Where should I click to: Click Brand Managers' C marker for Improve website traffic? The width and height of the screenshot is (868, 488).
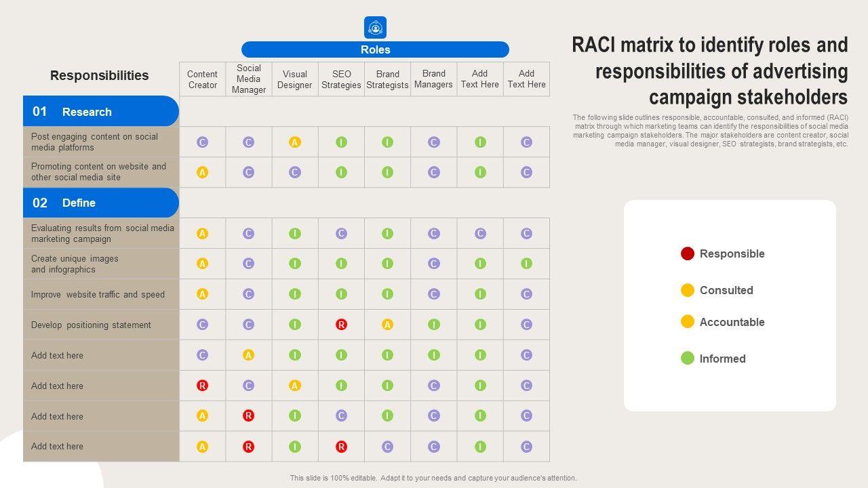click(x=434, y=294)
